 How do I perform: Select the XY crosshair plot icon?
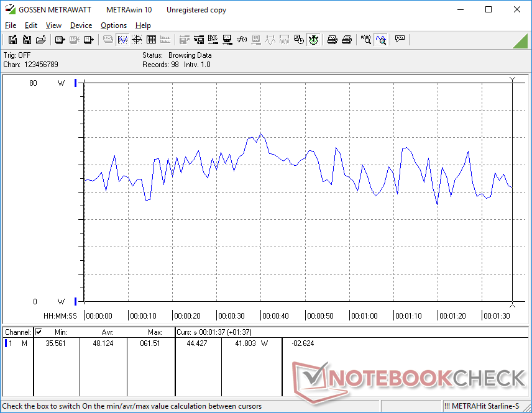137,40
